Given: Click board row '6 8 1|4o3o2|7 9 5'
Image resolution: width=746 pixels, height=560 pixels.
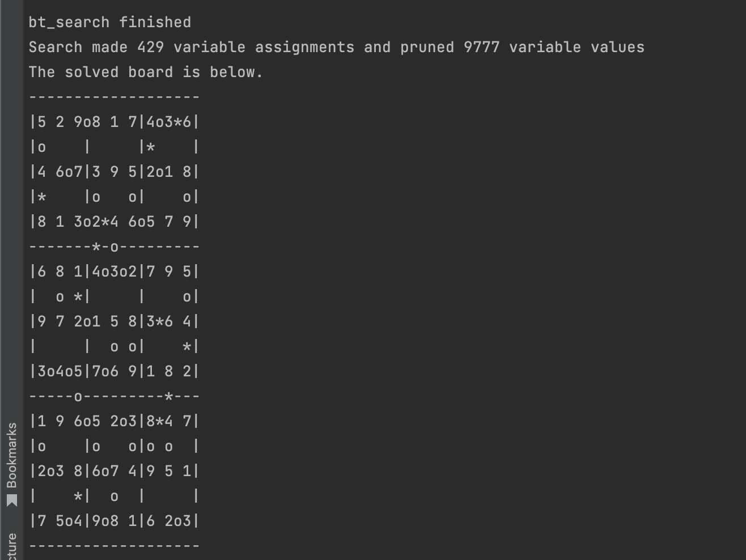Looking at the screenshot, I should coord(114,271).
